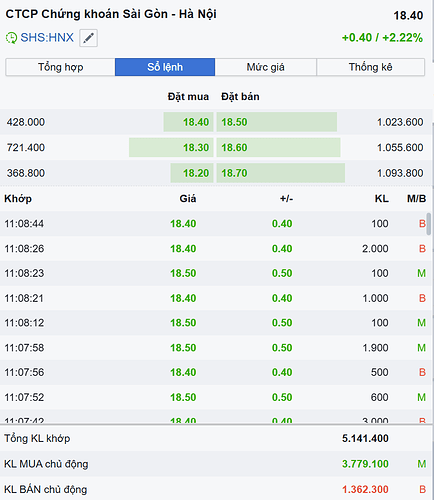Screen dimensions: 434x500
Task: Click volume 600 in trade list
Action: 380,397
